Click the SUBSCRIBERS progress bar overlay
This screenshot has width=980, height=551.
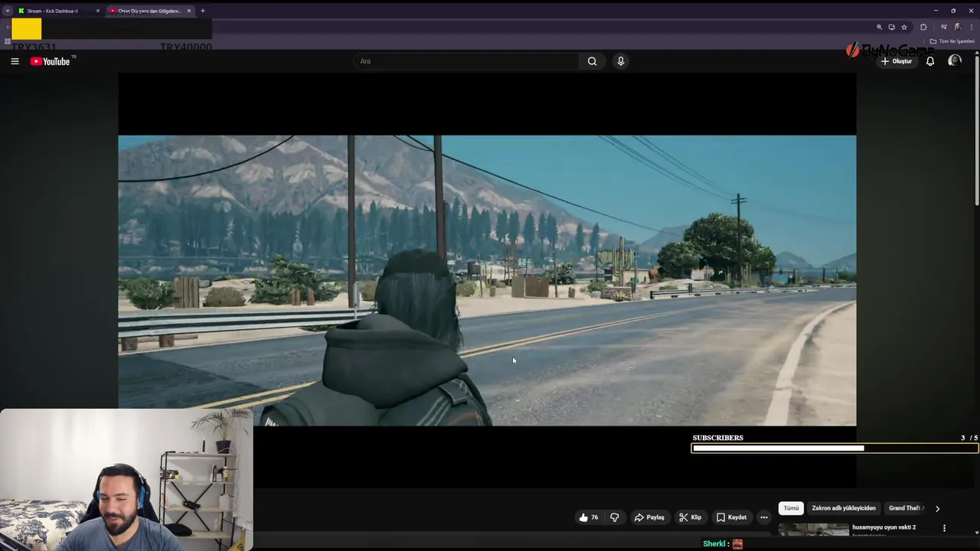[x=835, y=448]
